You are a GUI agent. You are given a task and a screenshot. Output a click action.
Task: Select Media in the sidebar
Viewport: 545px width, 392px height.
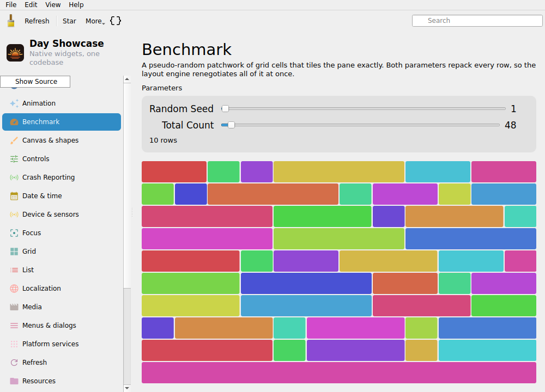(x=62, y=307)
